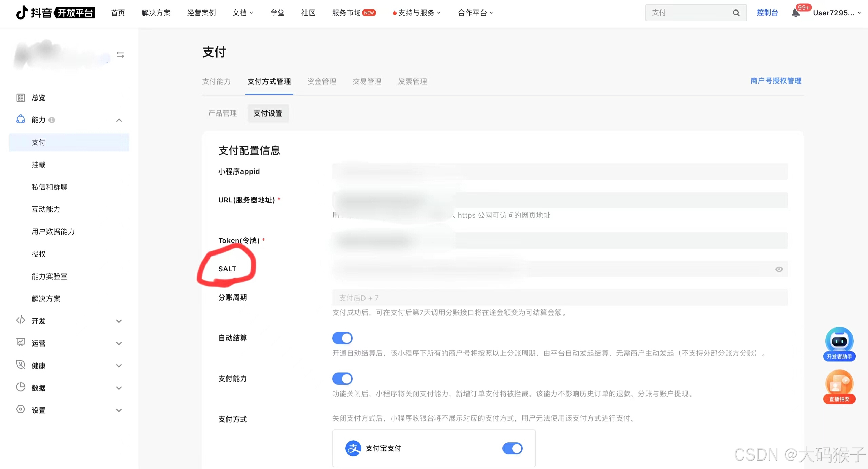Turn off the 支付能力 toggle
Screen dimensions: 868x469
click(x=342, y=379)
